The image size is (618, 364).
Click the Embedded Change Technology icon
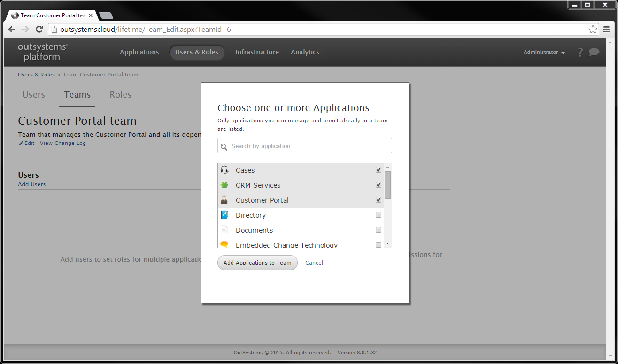(224, 244)
